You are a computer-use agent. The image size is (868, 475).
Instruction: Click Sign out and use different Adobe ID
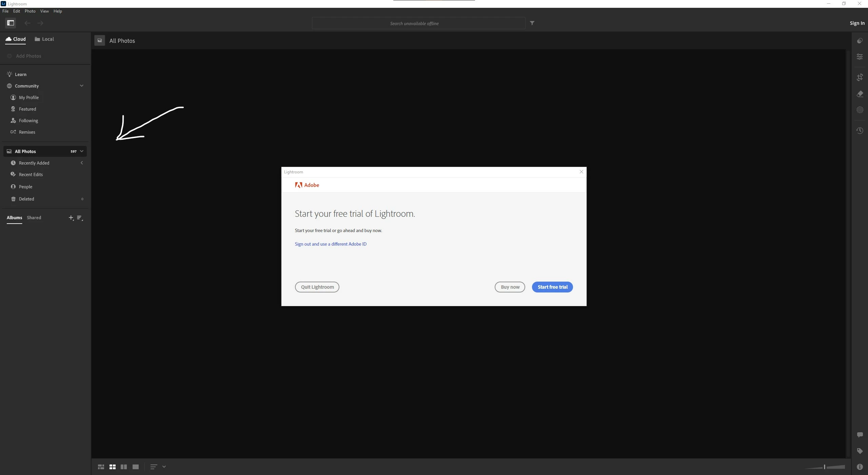point(330,244)
